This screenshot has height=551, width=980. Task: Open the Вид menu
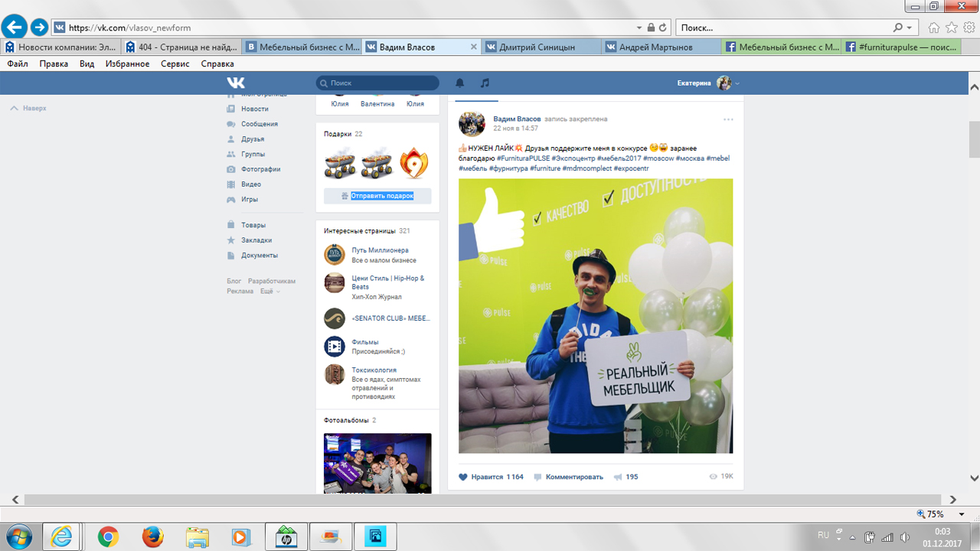87,64
